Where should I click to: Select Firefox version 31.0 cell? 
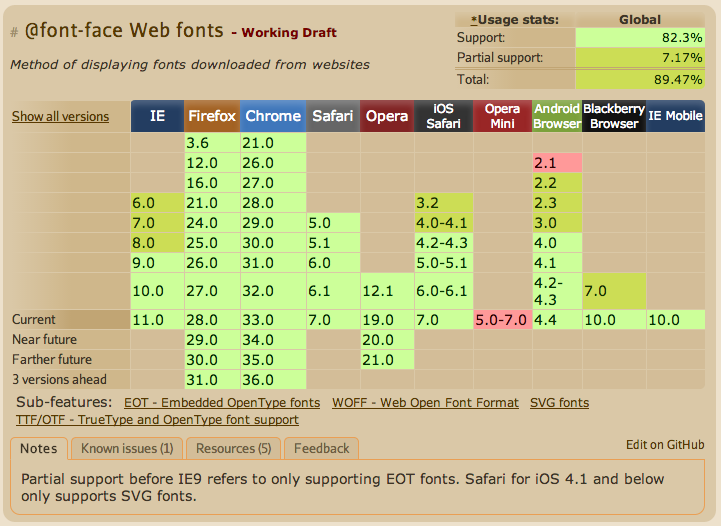click(x=212, y=380)
